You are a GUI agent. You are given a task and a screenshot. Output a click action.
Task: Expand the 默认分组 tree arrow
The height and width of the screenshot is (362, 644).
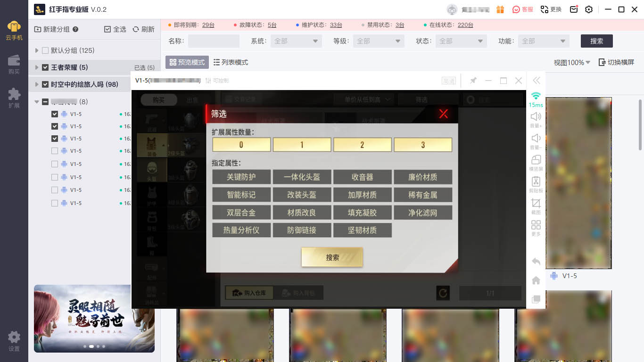[x=37, y=50]
